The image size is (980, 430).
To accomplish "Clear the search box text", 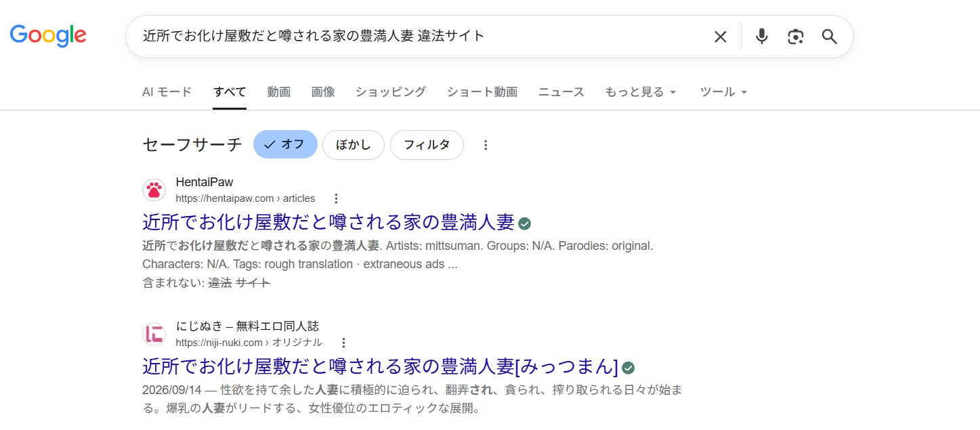I will click(x=720, y=37).
